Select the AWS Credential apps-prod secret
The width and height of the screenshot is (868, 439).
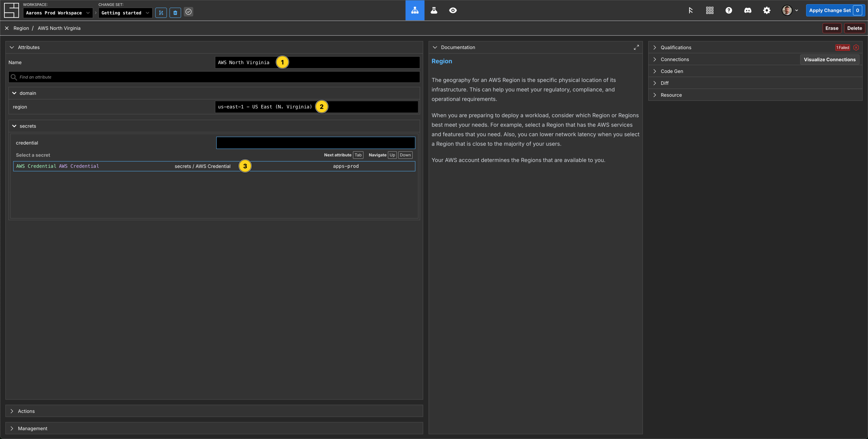pos(214,166)
